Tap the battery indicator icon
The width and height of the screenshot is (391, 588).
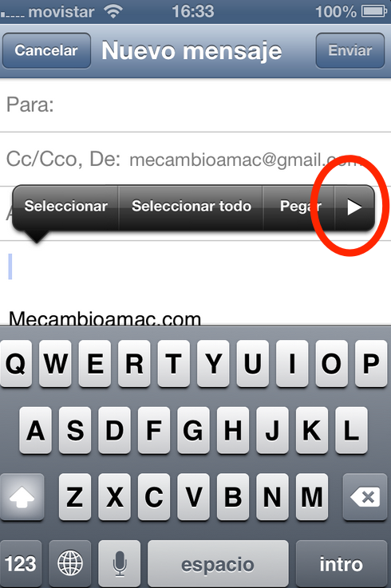pos(373,11)
